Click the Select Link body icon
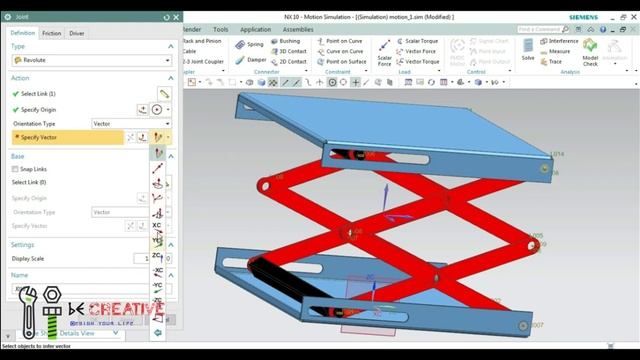Image resolution: width=640 pixels, height=360 pixels. (x=164, y=94)
